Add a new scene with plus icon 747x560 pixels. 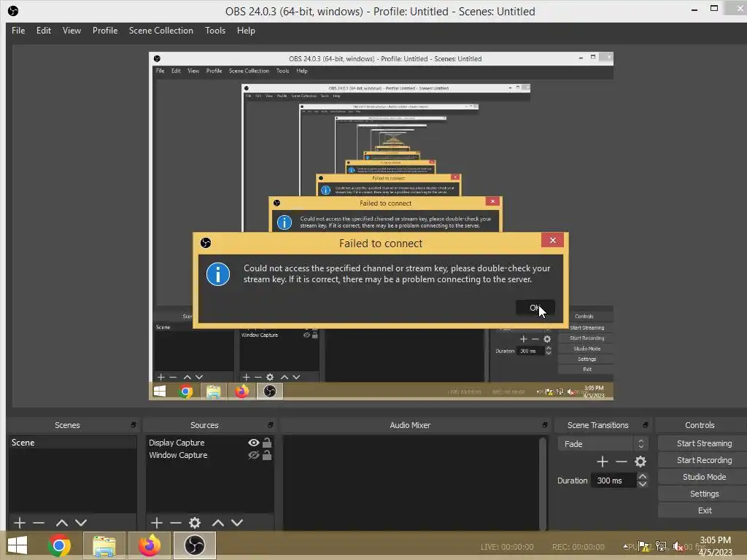[x=20, y=523]
